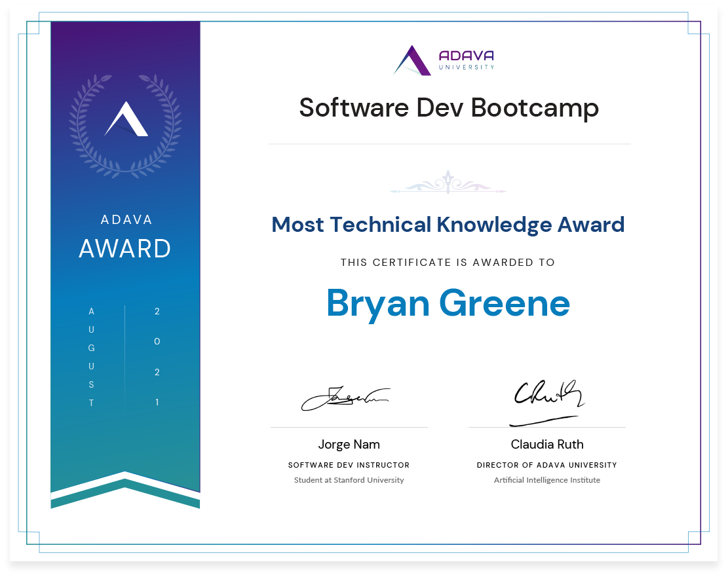
Task: Click "Student at Stanford University" text
Action: (x=349, y=480)
